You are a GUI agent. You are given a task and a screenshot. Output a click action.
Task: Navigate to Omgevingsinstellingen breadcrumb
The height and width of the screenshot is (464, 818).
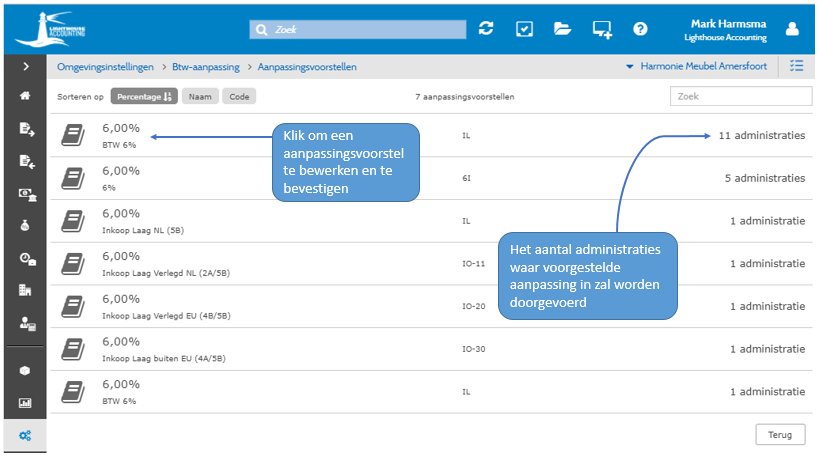coord(105,67)
